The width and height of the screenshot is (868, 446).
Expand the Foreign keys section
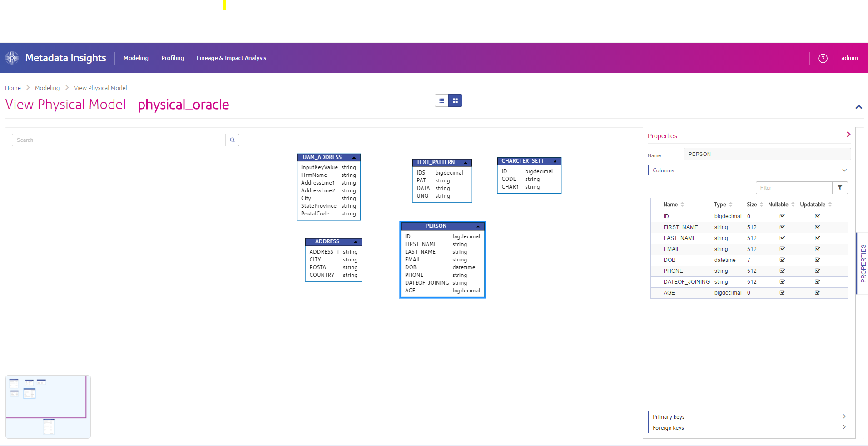(x=843, y=427)
